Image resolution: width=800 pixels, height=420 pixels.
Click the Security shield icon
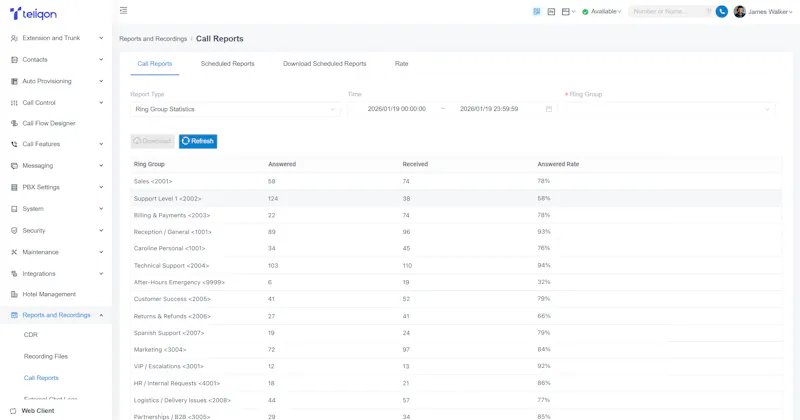click(x=14, y=230)
